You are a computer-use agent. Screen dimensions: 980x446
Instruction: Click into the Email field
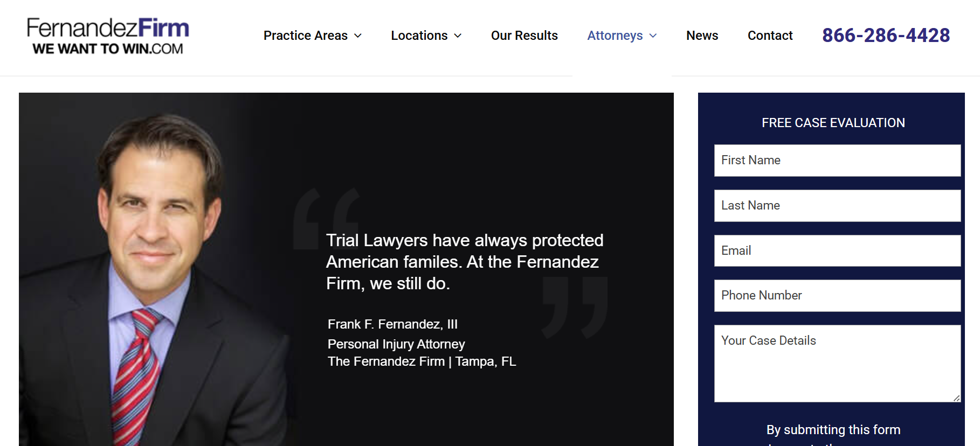coord(837,250)
